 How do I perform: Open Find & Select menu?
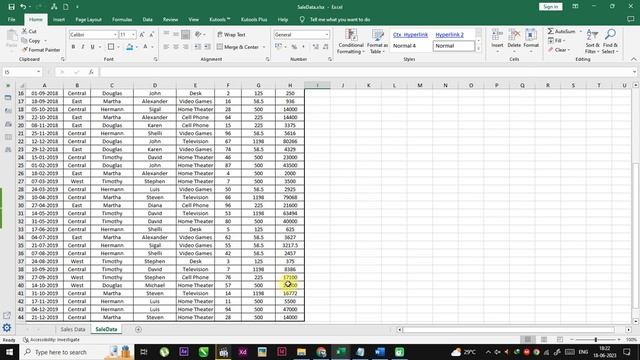611,41
